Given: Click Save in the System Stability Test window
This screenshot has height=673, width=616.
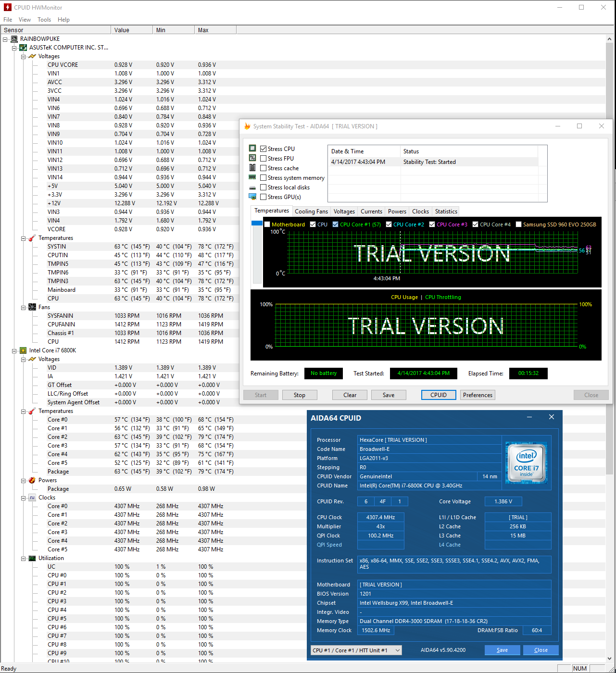Looking at the screenshot, I should pos(389,395).
